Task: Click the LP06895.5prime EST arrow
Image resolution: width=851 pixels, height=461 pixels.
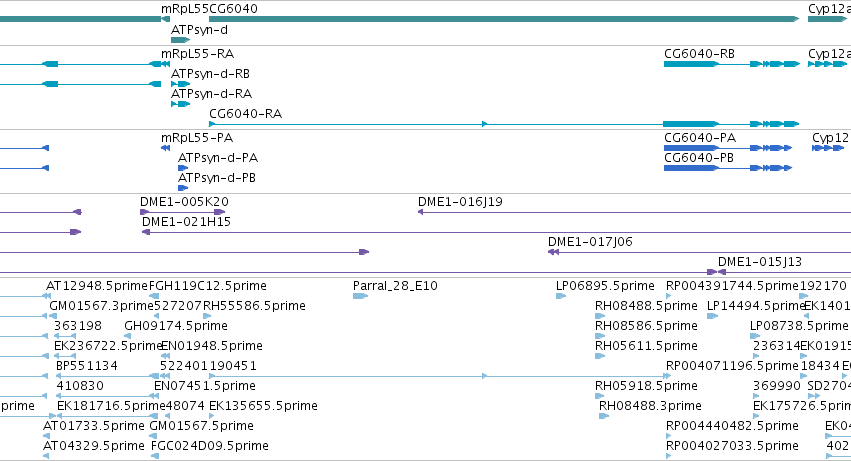Action: pyautogui.click(x=561, y=296)
